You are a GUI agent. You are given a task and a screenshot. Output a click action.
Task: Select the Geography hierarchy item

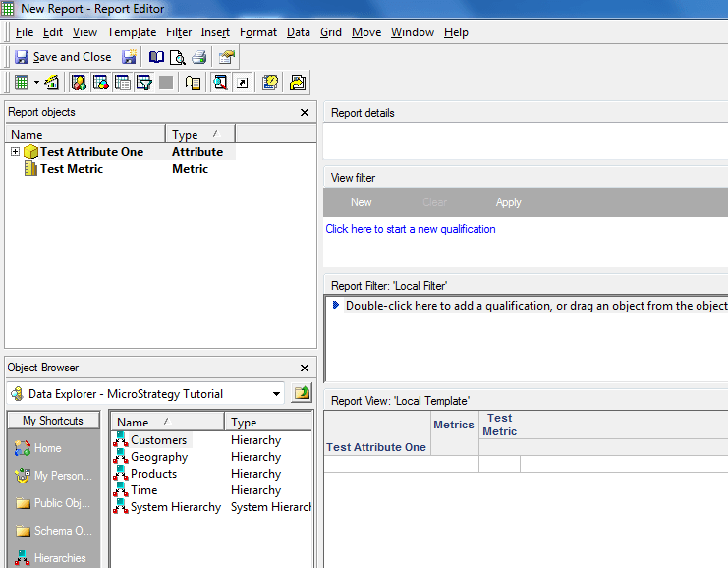[x=158, y=457]
